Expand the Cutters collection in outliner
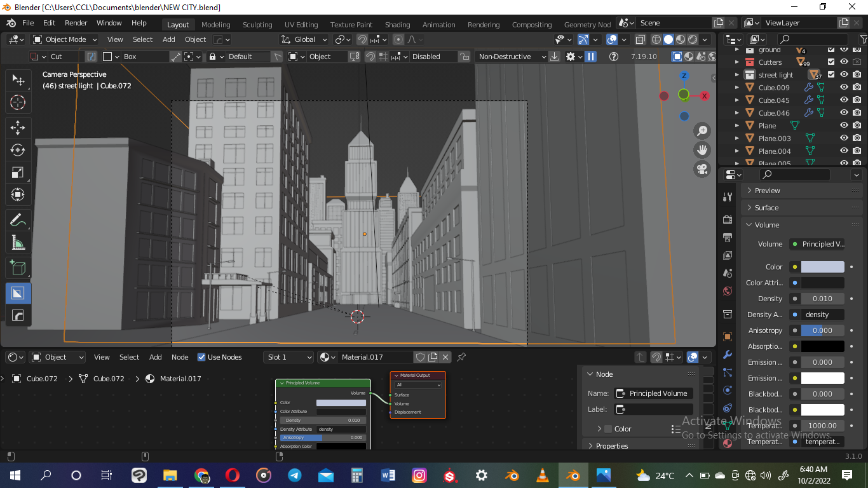 click(x=737, y=62)
